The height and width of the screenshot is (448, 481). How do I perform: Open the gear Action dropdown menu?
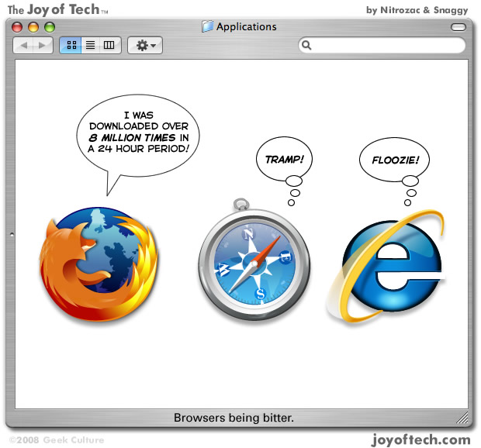tap(144, 46)
